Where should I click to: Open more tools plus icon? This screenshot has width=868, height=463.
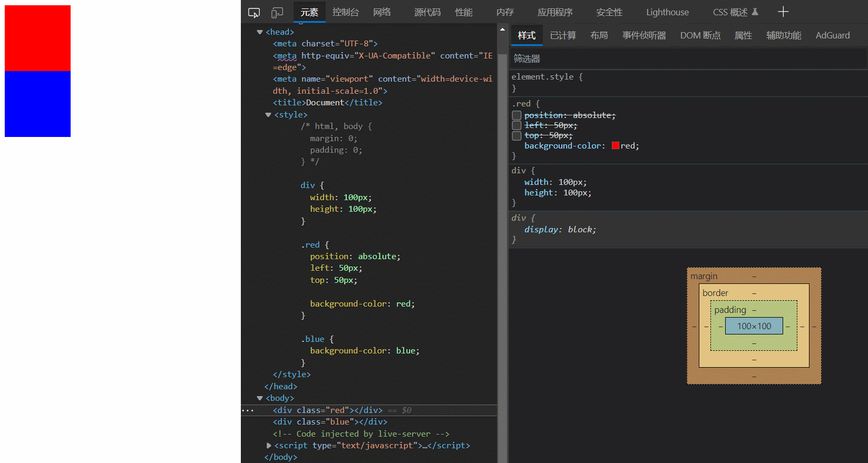pyautogui.click(x=783, y=12)
